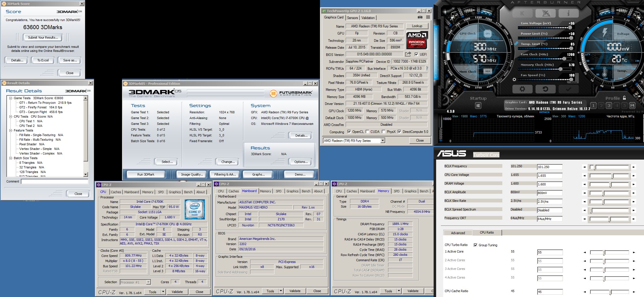This screenshot has width=644, height=297.
Task: Click the AMD Radeon Graphics logo
Action: pos(417,40)
